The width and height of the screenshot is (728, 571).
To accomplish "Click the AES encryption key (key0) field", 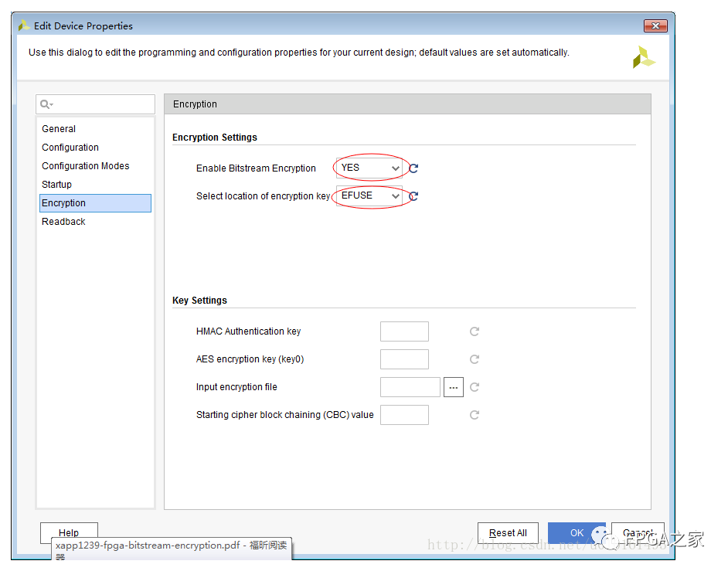I will [404, 359].
